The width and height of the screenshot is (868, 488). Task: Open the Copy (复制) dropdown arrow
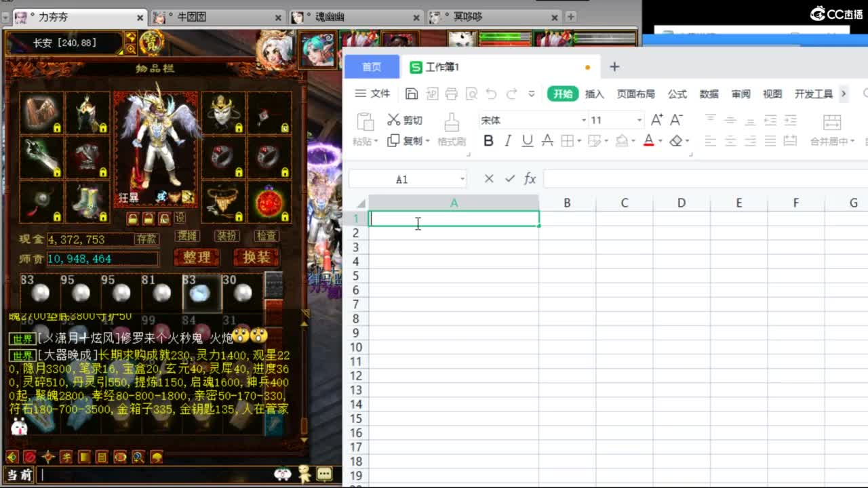428,141
